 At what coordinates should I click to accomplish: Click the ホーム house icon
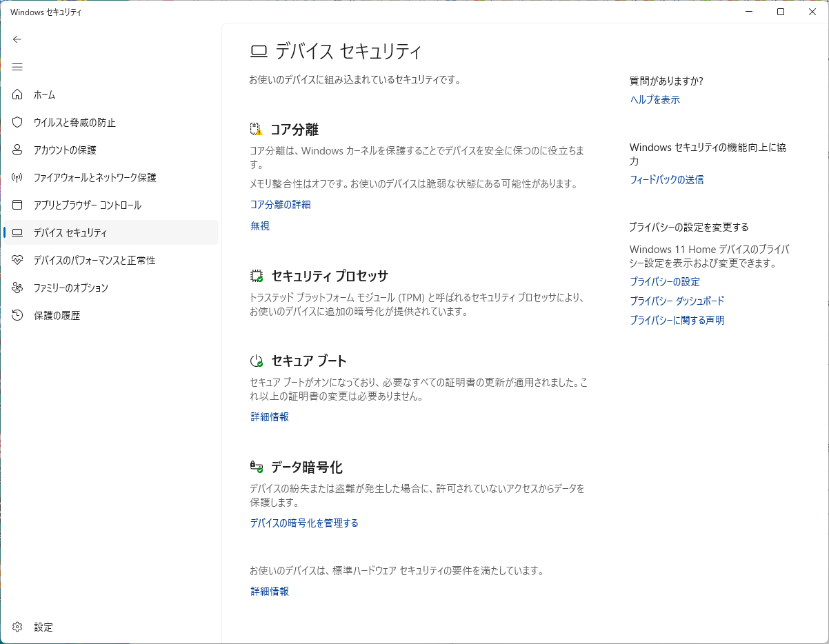17,94
